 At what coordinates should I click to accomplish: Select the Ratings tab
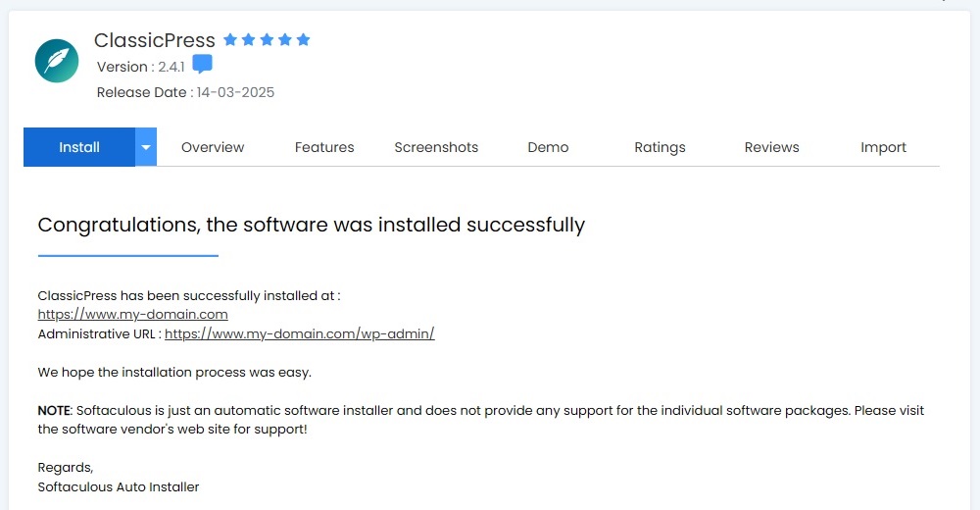[x=660, y=147]
